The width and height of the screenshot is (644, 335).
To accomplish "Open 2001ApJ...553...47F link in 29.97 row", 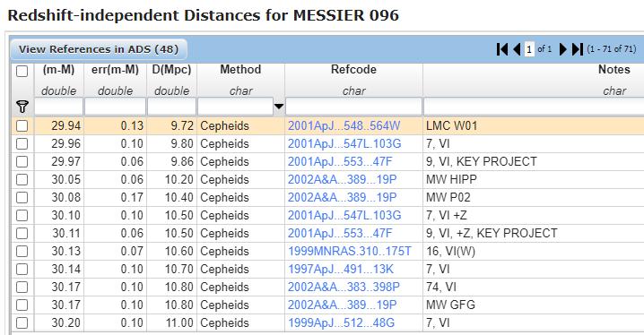I will (x=340, y=161).
